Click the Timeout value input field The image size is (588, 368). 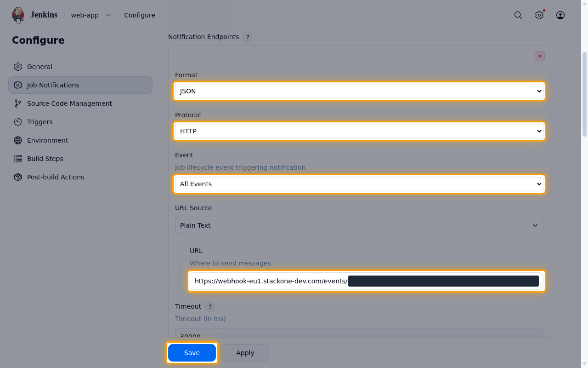pos(359,333)
